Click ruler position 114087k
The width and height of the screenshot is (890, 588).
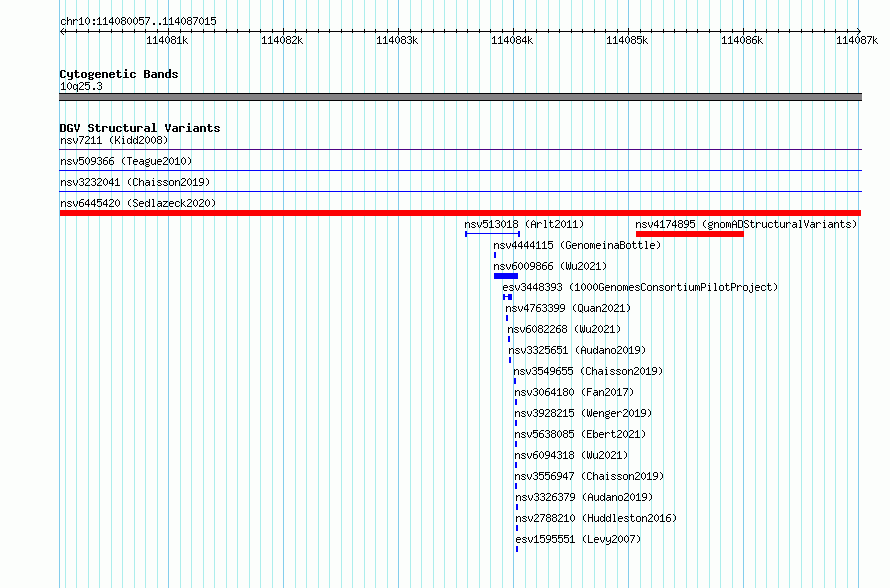[857, 40]
